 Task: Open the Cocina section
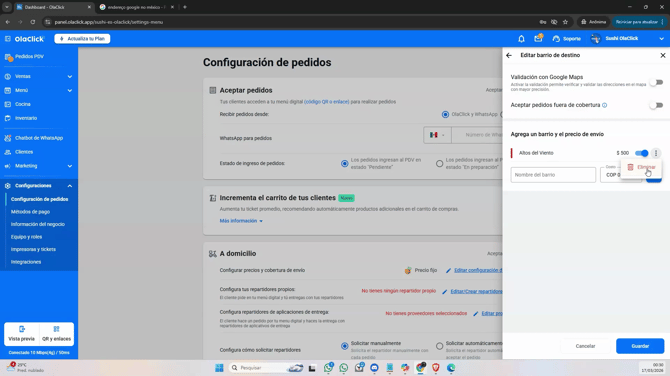(23, 104)
